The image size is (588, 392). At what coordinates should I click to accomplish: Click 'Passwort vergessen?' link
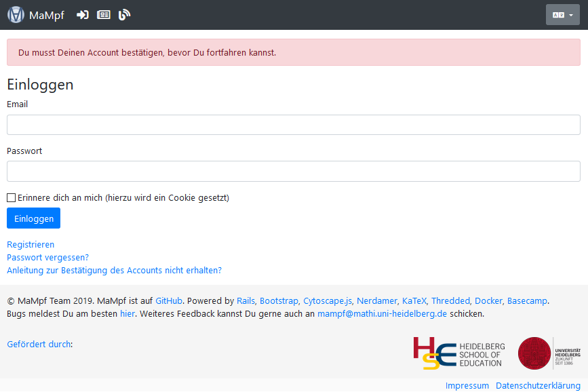tap(47, 257)
